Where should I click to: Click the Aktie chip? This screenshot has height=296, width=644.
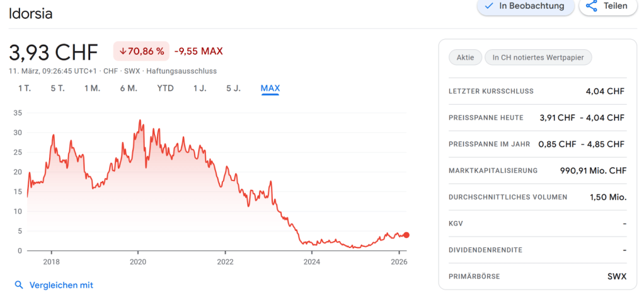(465, 57)
